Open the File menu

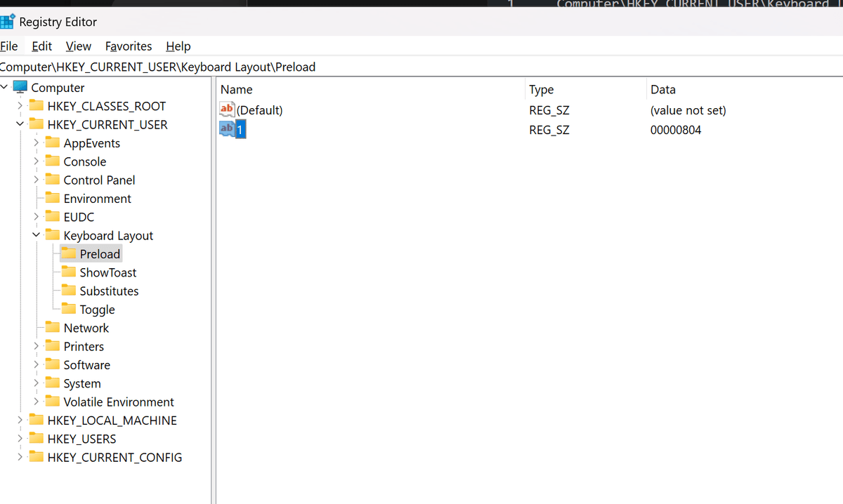[x=9, y=46]
